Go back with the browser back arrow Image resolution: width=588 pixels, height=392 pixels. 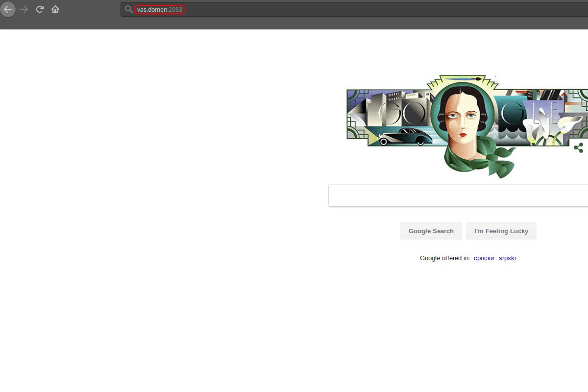coord(8,9)
